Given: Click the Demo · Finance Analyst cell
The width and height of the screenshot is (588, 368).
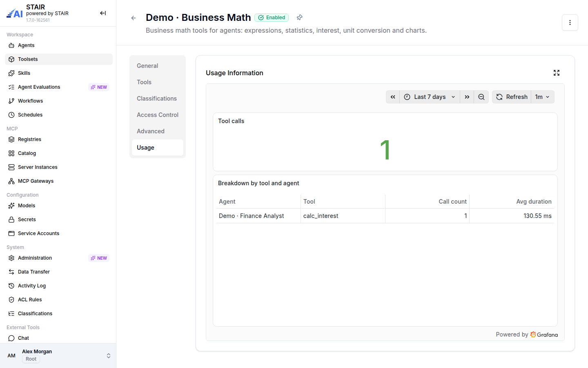Looking at the screenshot, I should (x=258, y=216).
